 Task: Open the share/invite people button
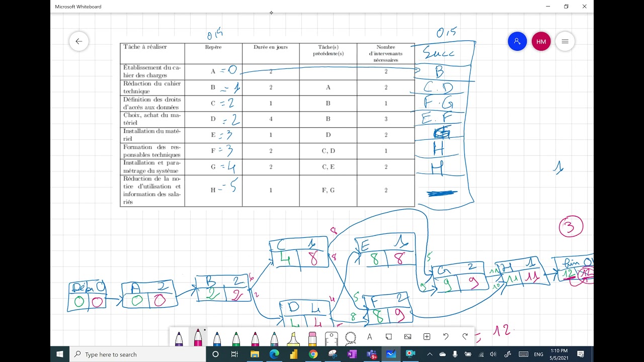517,41
